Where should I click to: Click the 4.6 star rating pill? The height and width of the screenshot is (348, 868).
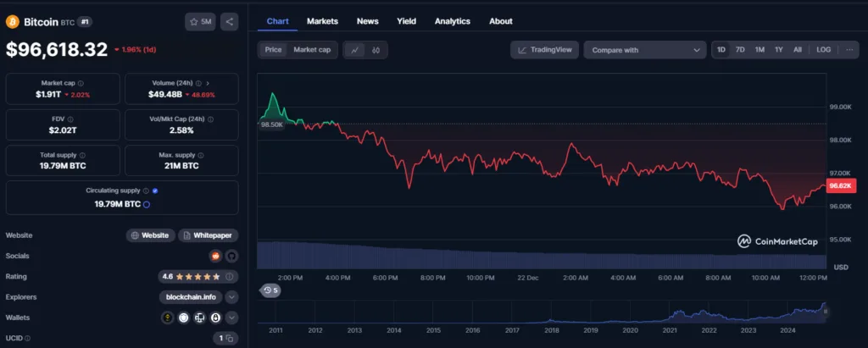(198, 276)
